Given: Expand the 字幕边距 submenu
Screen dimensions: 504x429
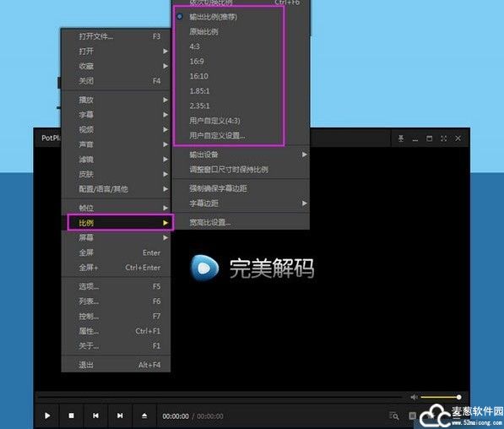Looking at the screenshot, I should (241, 204).
